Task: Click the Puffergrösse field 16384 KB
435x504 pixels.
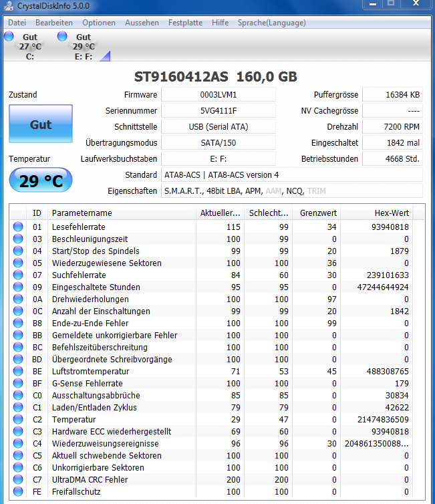Action: coord(393,94)
